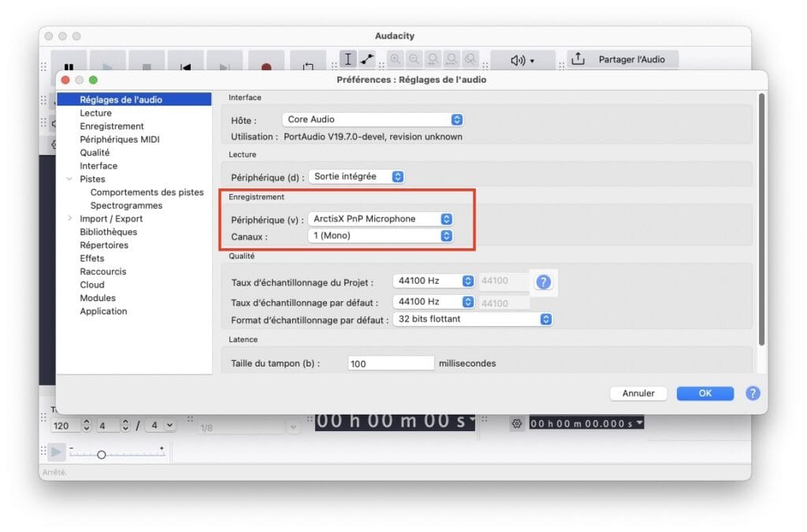This screenshot has height=532, width=807.
Task: Open the Enregistrement category in sidebar
Action: click(112, 126)
